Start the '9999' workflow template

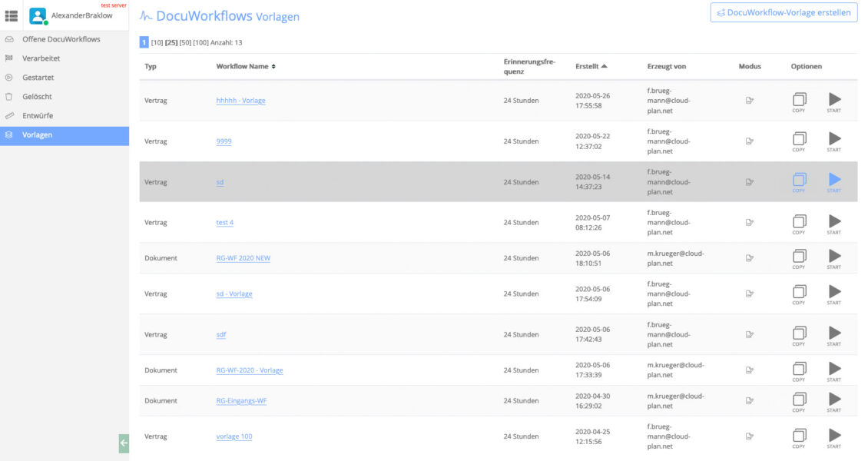834,139
